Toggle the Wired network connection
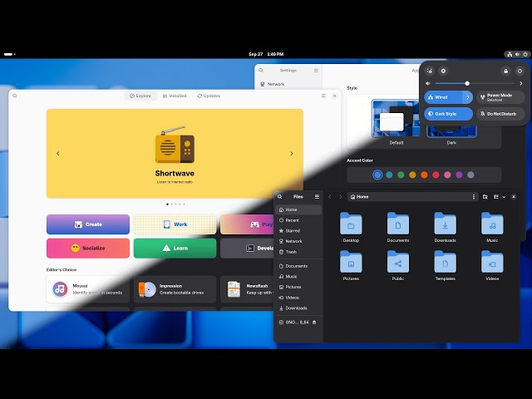This screenshot has width=532, height=399. pos(443,97)
